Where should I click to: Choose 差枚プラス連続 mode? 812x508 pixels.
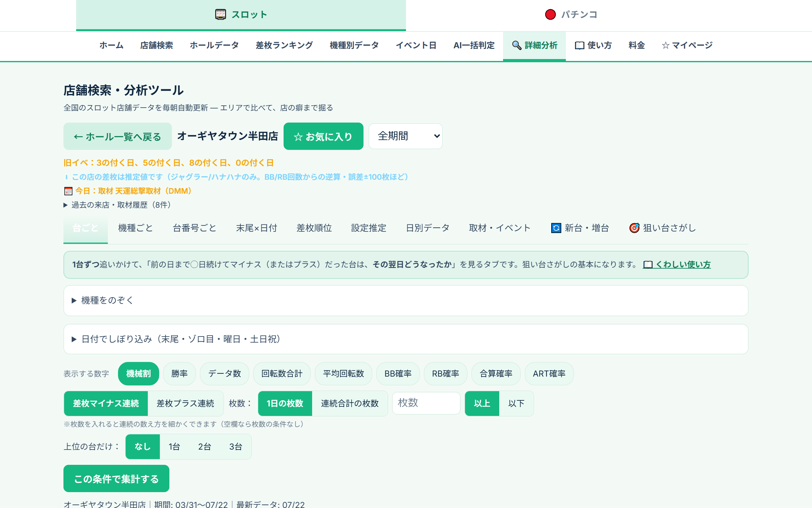pyautogui.click(x=185, y=404)
